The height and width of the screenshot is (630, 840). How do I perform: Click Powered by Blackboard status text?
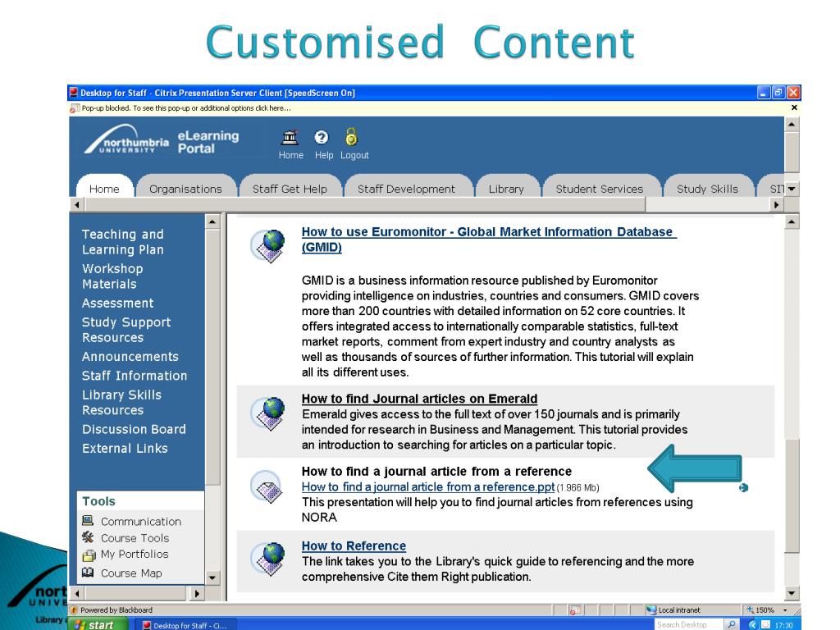click(x=116, y=609)
